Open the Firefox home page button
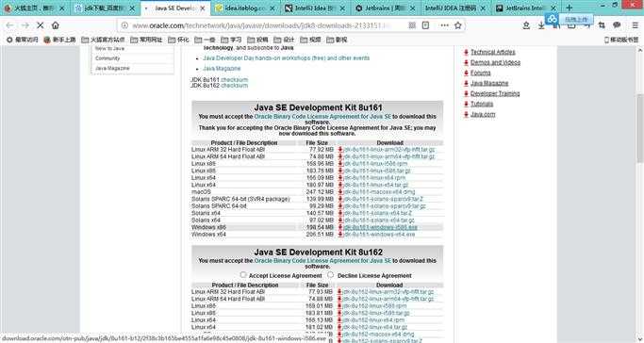 click(x=56, y=25)
